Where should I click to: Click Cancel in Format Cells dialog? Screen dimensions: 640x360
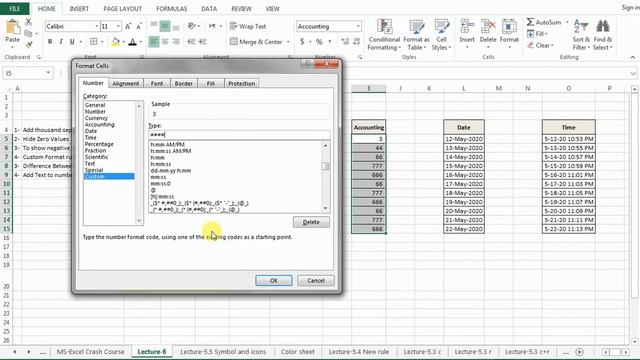(316, 280)
